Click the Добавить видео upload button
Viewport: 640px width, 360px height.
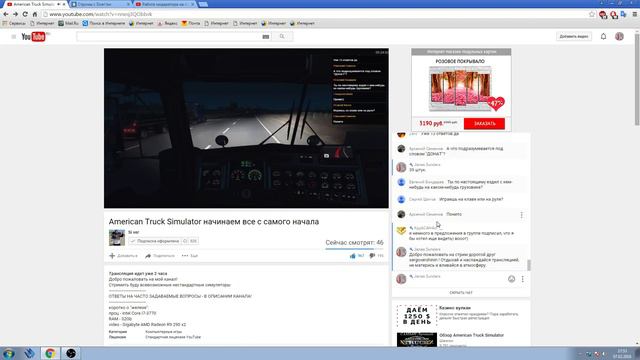pos(573,37)
